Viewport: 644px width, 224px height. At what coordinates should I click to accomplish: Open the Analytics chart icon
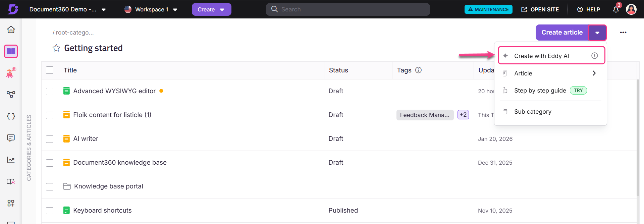click(11, 160)
